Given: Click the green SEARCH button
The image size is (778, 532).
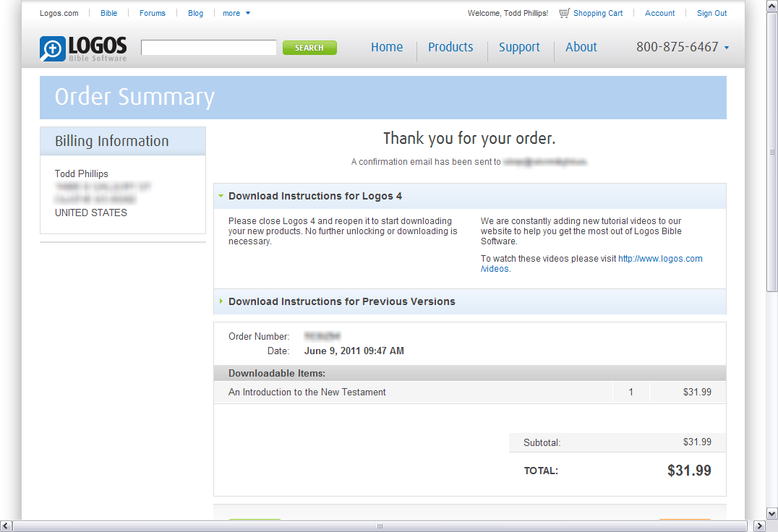Looking at the screenshot, I should [x=309, y=48].
